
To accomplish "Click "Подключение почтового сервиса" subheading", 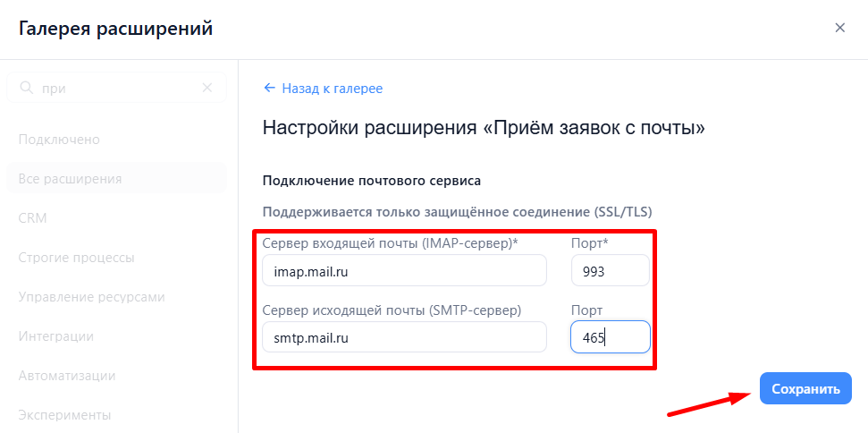I will pyautogui.click(x=372, y=181).
